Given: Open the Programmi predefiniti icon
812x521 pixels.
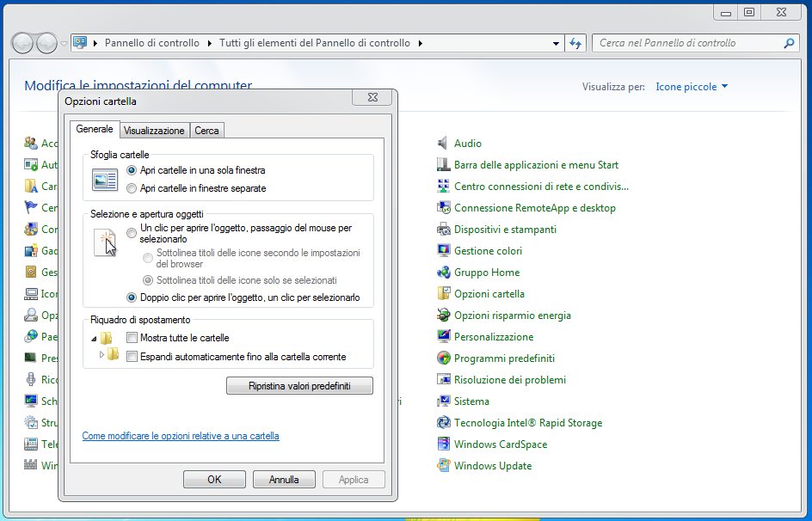Looking at the screenshot, I should [443, 359].
